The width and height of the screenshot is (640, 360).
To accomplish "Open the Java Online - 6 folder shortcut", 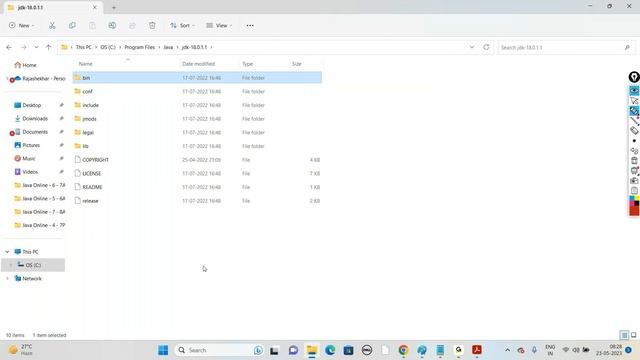I will [x=40, y=185].
